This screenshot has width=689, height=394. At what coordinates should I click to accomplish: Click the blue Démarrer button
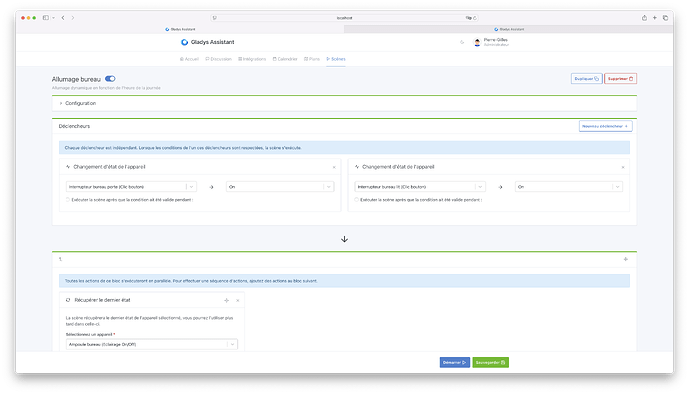pyautogui.click(x=455, y=362)
